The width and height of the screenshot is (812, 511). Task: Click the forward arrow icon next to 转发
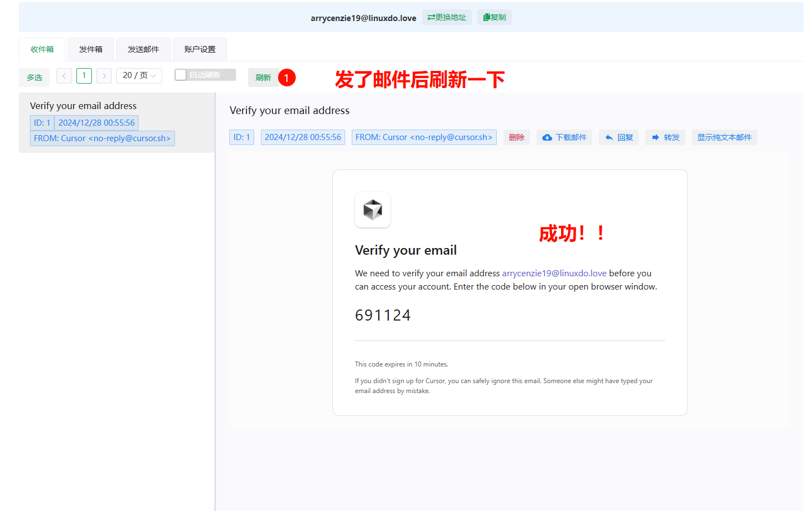point(655,137)
